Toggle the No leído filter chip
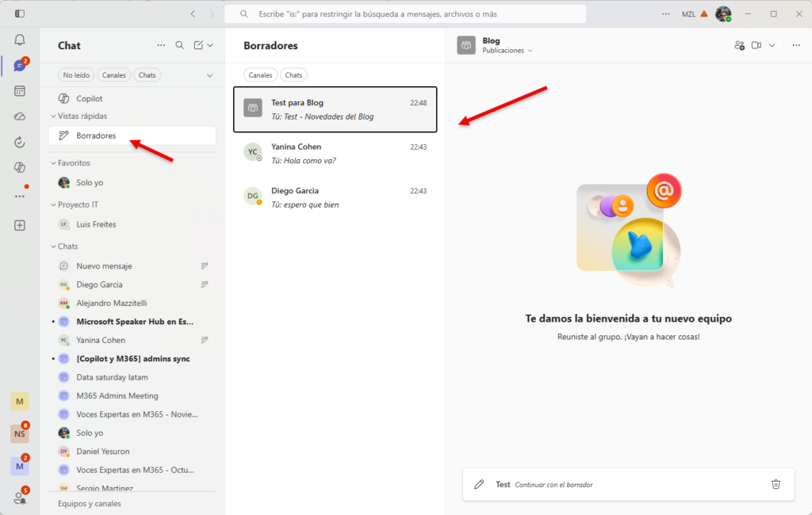The height and width of the screenshot is (515, 812). 76,75
